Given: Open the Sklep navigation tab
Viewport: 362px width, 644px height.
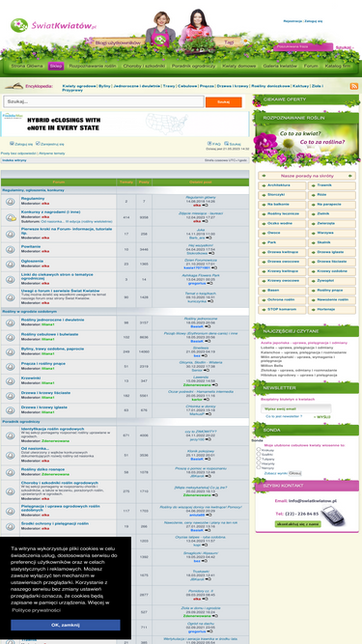Looking at the screenshot, I should (x=56, y=66).
